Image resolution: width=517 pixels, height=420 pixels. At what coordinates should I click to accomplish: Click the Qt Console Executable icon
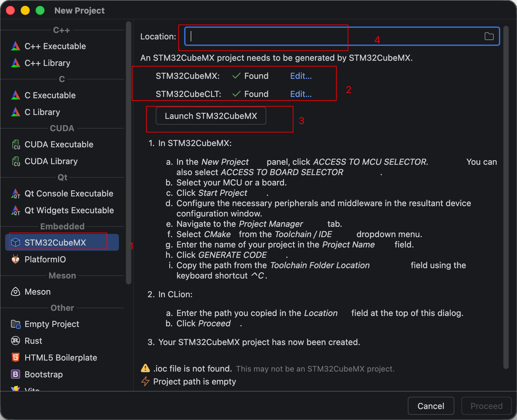tap(16, 194)
